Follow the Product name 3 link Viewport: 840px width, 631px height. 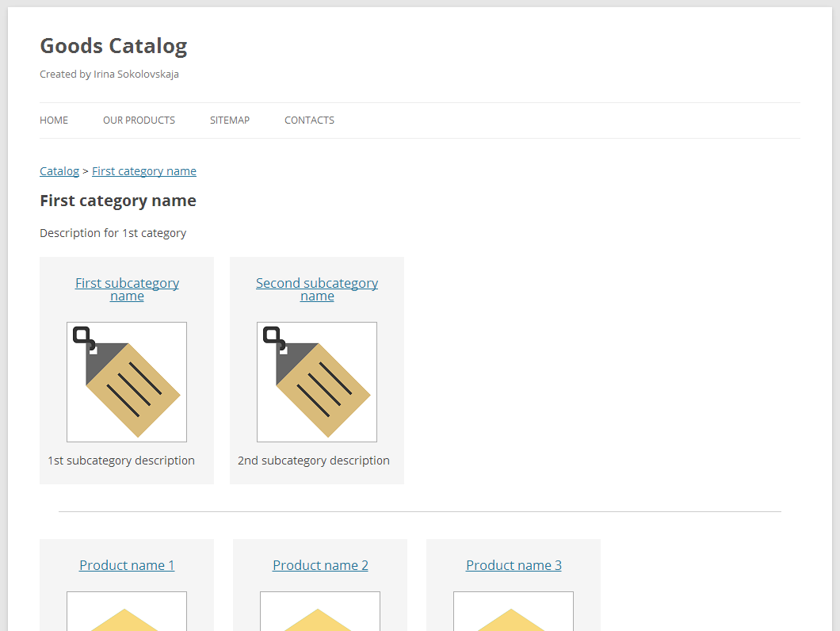[x=514, y=565]
